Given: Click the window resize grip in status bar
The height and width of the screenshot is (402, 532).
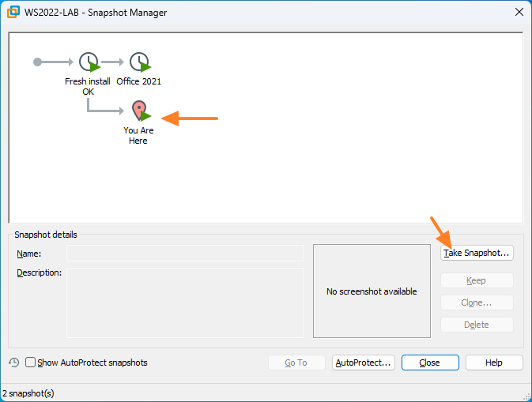Looking at the screenshot, I should [x=526, y=396].
